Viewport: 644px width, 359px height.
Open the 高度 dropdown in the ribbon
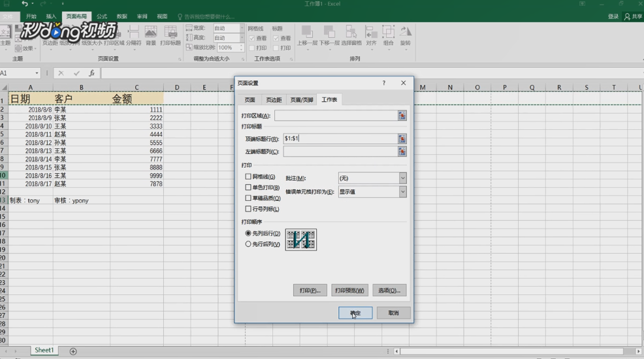click(x=242, y=38)
